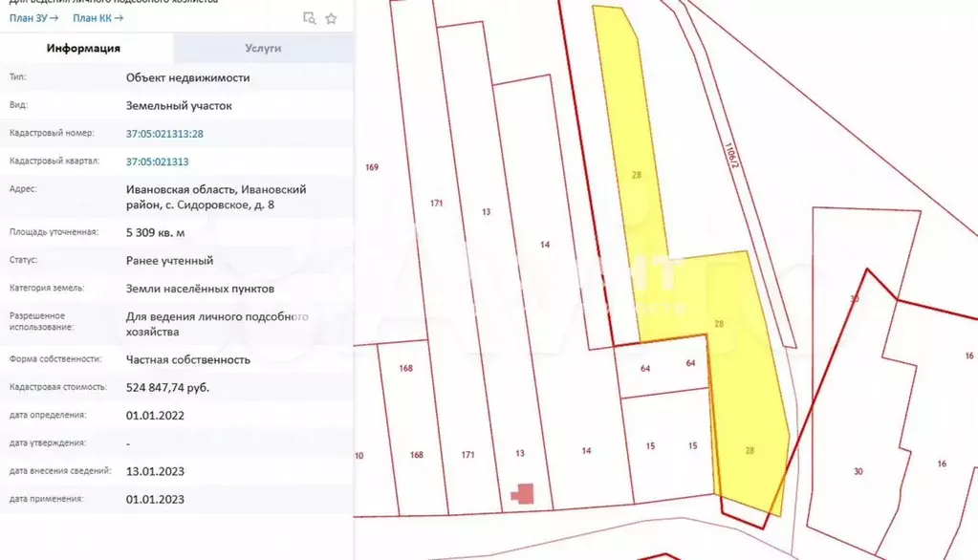The width and height of the screenshot is (978, 560).
Task: Click the label Разрешенное использование
Action: (x=41, y=321)
